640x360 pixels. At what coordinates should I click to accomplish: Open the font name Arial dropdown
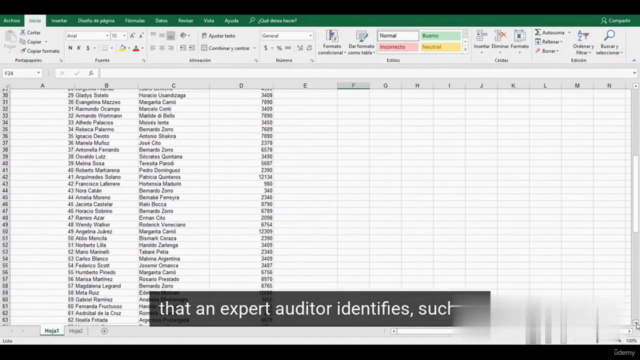click(x=107, y=36)
